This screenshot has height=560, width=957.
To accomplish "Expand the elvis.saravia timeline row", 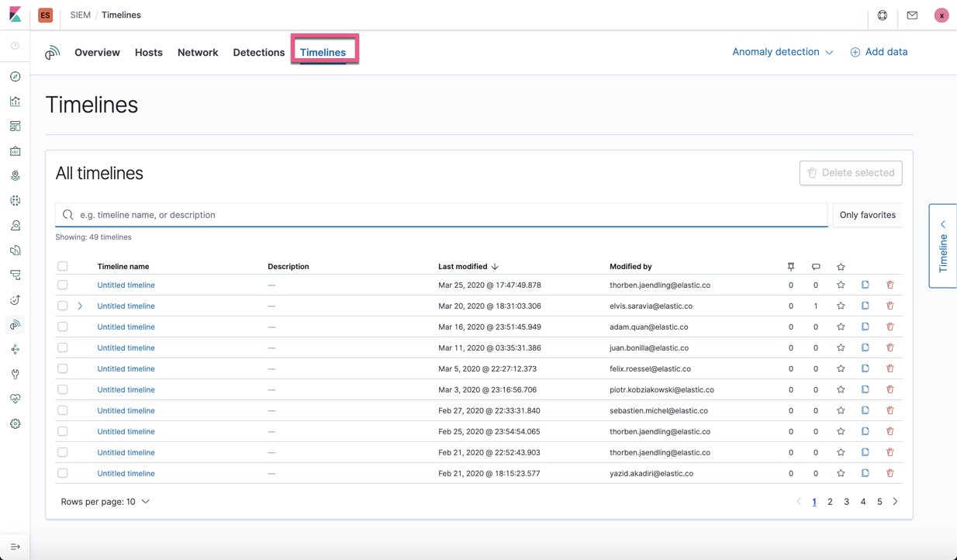I will 80,306.
